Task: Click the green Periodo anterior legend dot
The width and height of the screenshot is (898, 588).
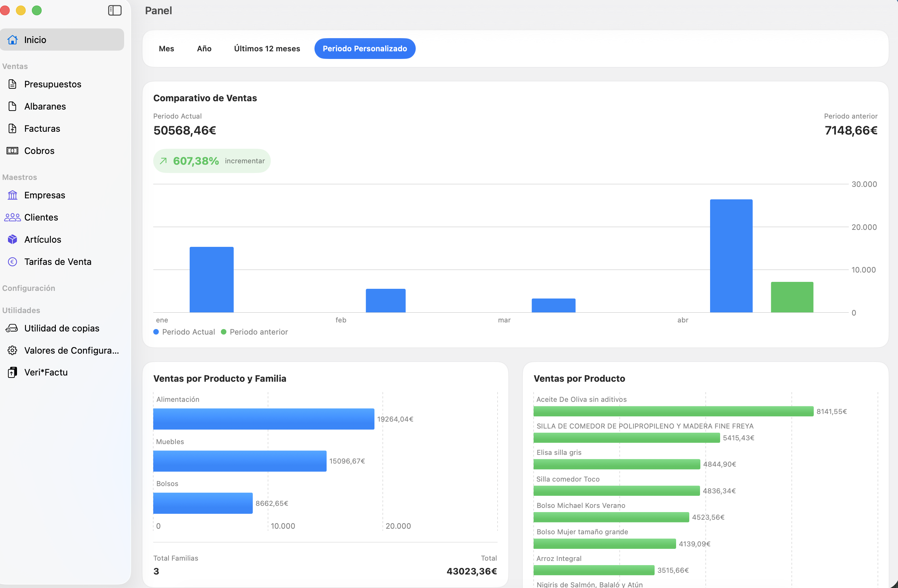Action: coord(223,332)
